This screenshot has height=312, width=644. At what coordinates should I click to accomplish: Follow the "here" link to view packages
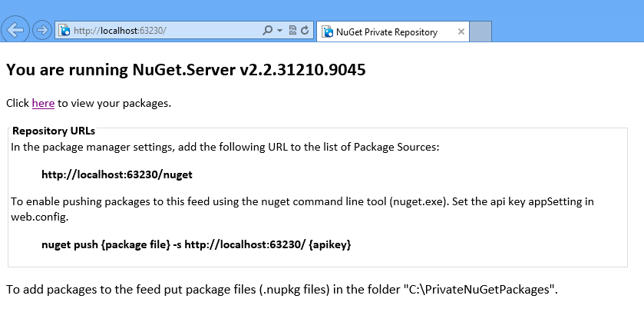click(x=43, y=103)
